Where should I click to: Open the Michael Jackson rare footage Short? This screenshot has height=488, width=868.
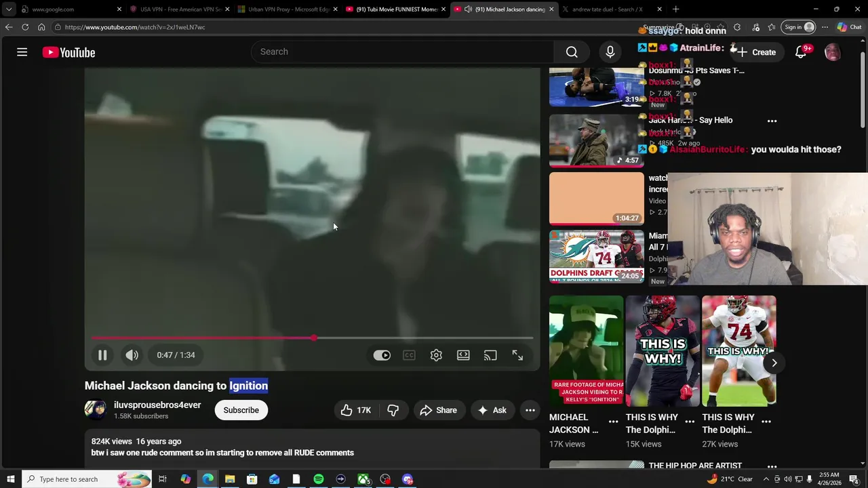click(586, 350)
